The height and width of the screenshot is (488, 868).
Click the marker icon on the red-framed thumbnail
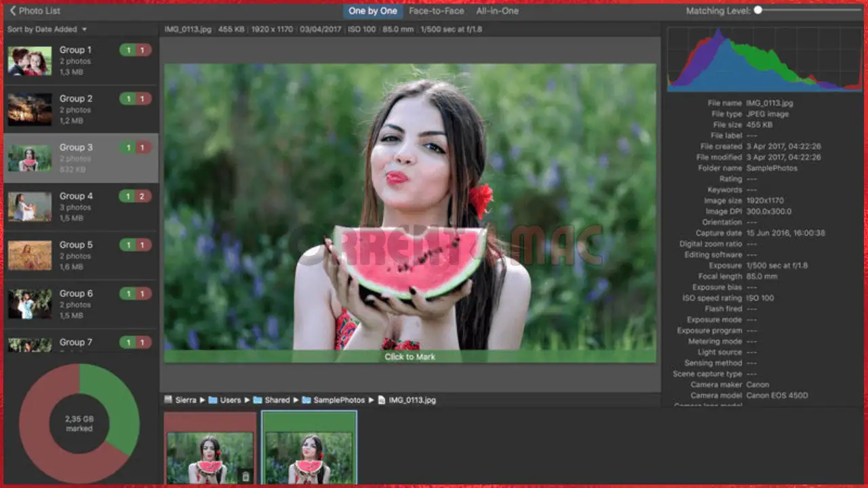pos(246,476)
